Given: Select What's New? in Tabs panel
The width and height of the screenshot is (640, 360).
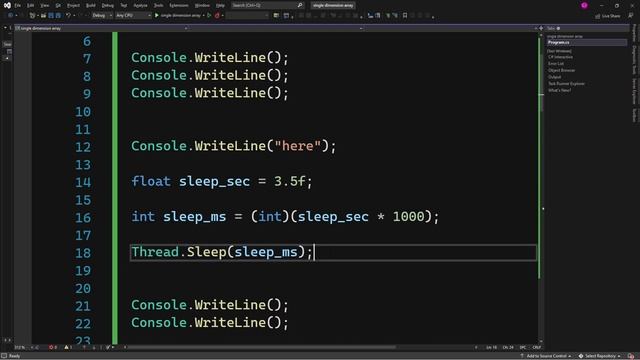Looking at the screenshot, I should click(x=559, y=90).
